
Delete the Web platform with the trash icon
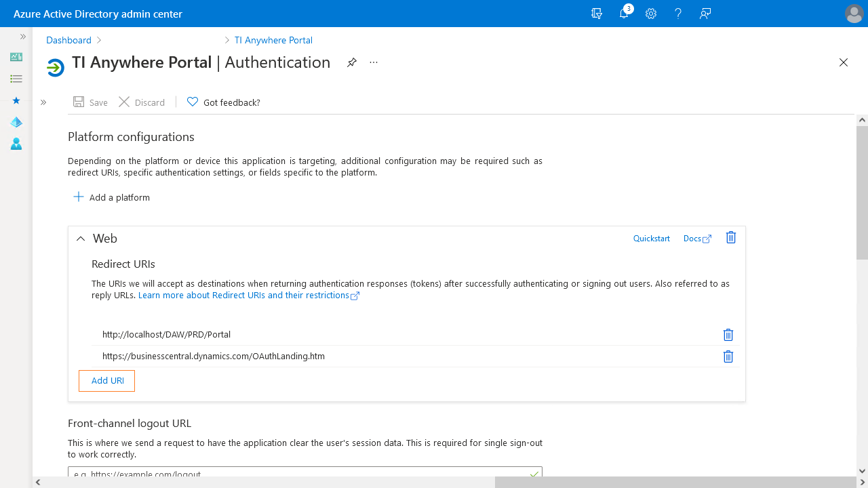tap(731, 237)
